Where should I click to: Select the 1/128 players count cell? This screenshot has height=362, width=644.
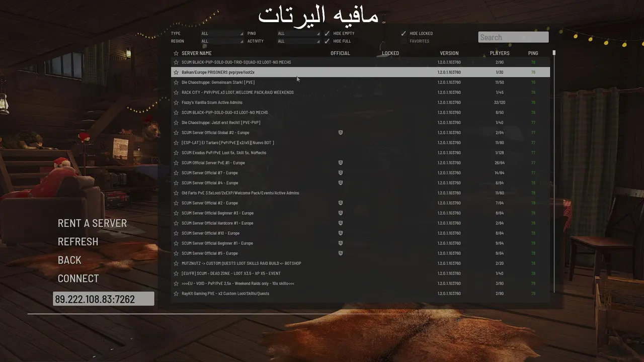pos(500,153)
